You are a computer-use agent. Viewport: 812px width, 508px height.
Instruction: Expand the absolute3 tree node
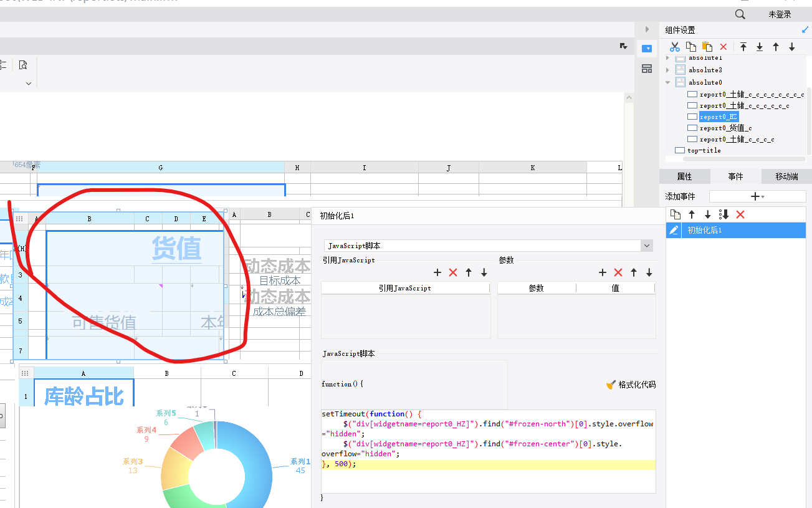click(x=668, y=70)
